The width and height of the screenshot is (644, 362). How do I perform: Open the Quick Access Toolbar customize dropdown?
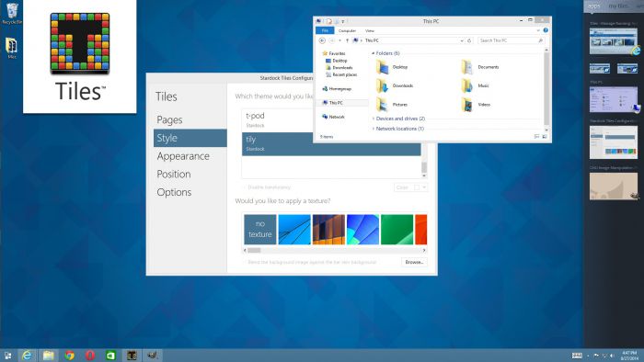click(x=343, y=21)
